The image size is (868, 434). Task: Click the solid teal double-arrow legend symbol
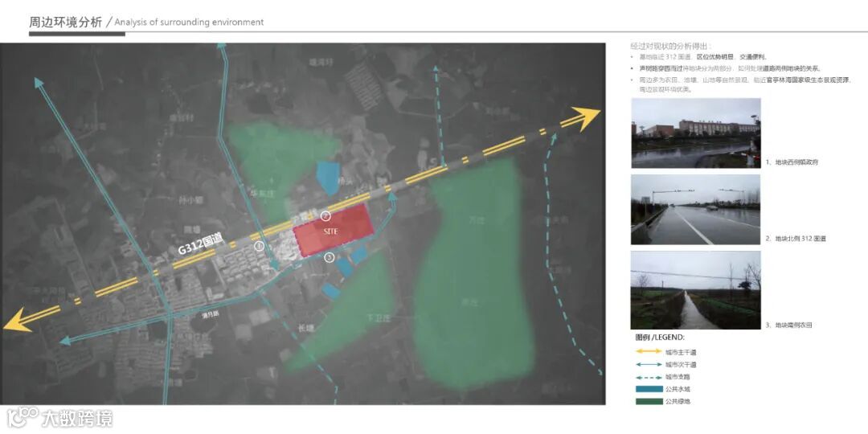(x=649, y=364)
